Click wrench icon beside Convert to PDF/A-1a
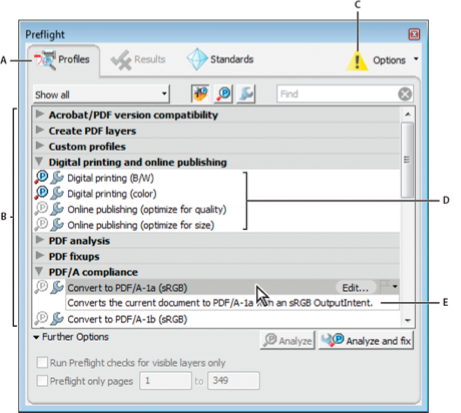The height and width of the screenshot is (413, 461). (57, 287)
